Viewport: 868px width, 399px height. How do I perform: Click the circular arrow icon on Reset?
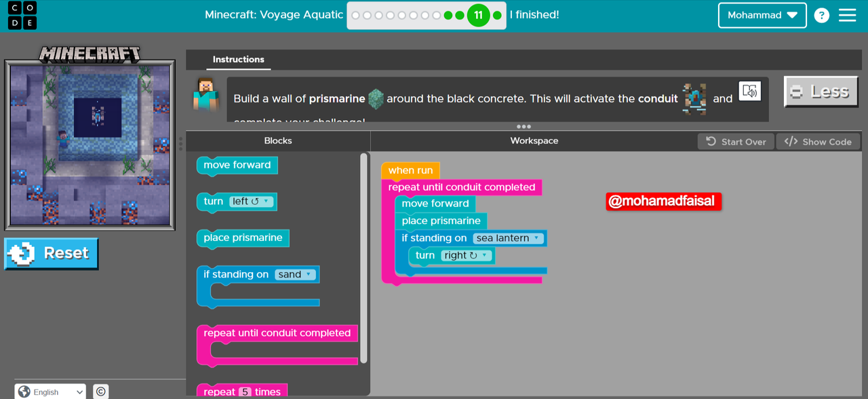click(x=22, y=253)
